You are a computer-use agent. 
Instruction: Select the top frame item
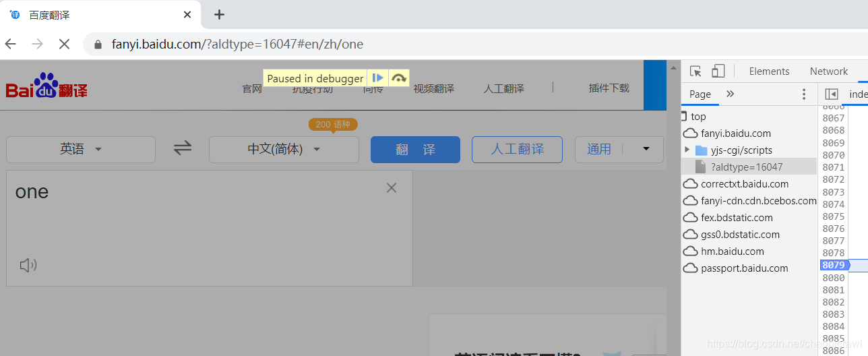[x=698, y=117]
